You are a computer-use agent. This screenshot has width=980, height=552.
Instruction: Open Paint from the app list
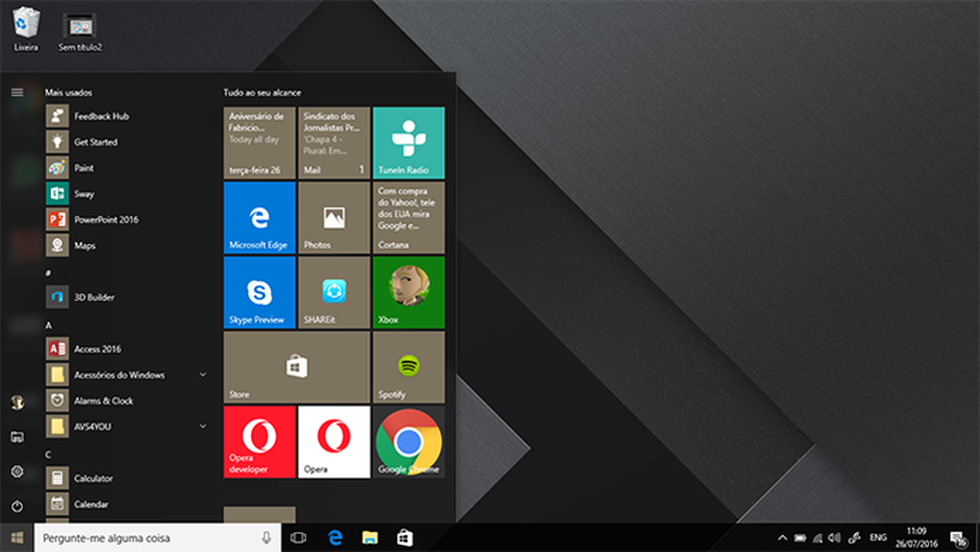[x=125, y=167]
